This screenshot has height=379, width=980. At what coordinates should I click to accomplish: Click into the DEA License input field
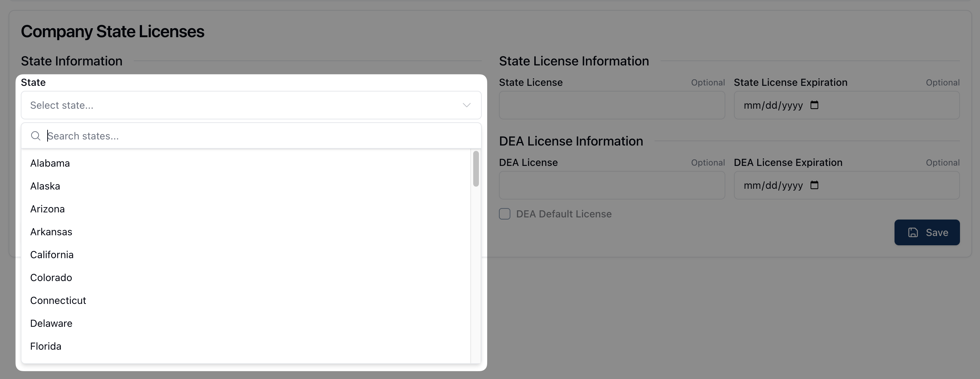pos(611,186)
